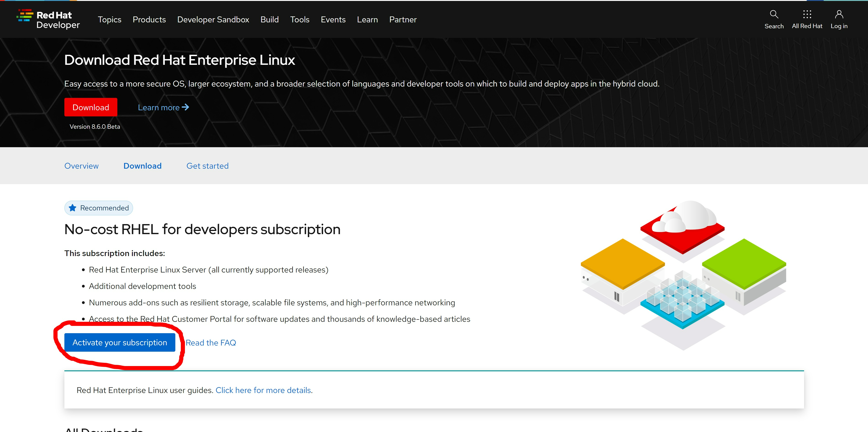Open the Tools navigation menu
The height and width of the screenshot is (432, 868).
coord(300,20)
